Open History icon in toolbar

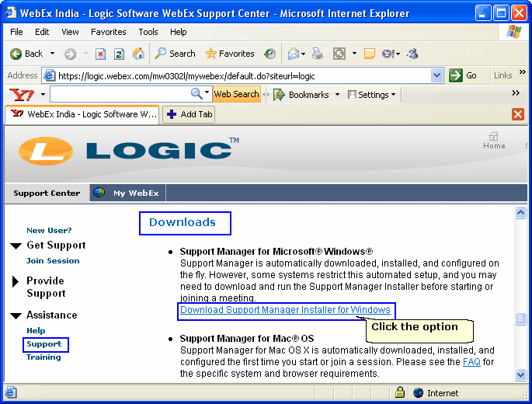point(269,54)
